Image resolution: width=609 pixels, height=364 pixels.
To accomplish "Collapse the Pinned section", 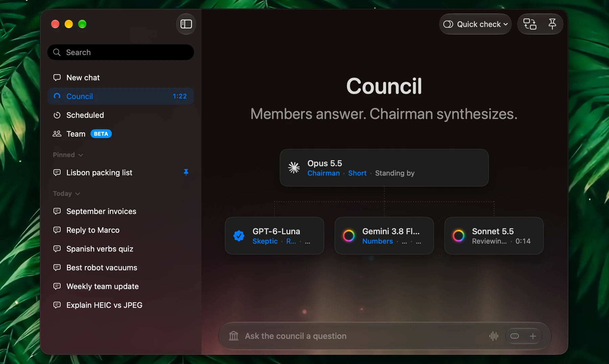I will (x=68, y=155).
